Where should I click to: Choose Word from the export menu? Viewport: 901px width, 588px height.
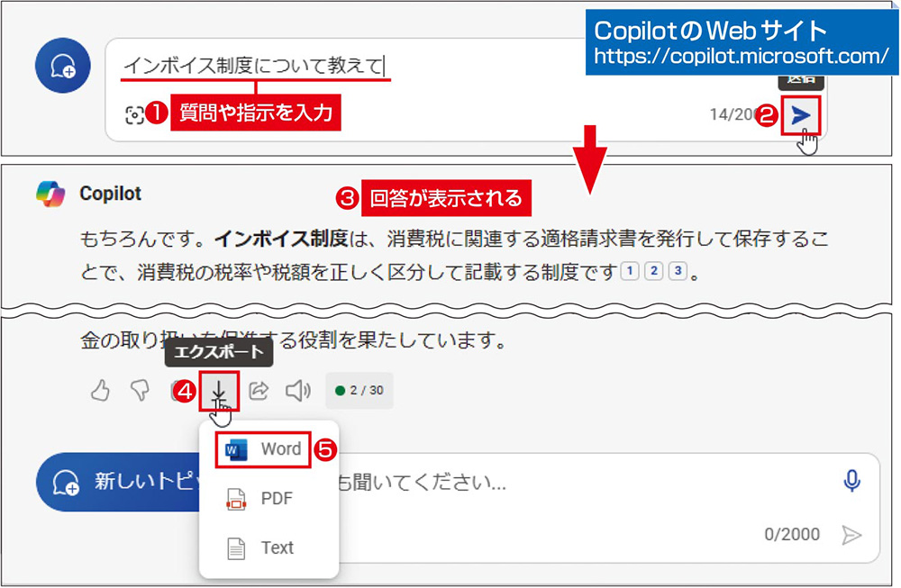pyautogui.click(x=263, y=448)
